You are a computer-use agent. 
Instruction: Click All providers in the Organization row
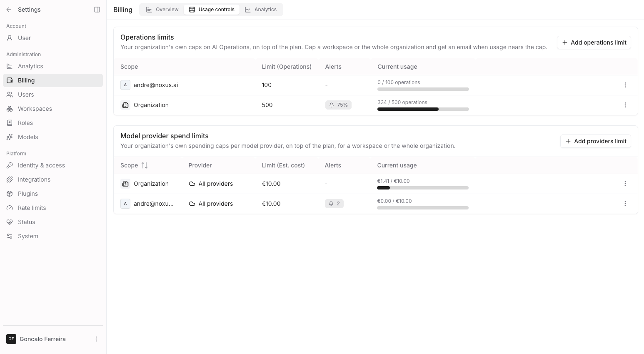(x=211, y=184)
